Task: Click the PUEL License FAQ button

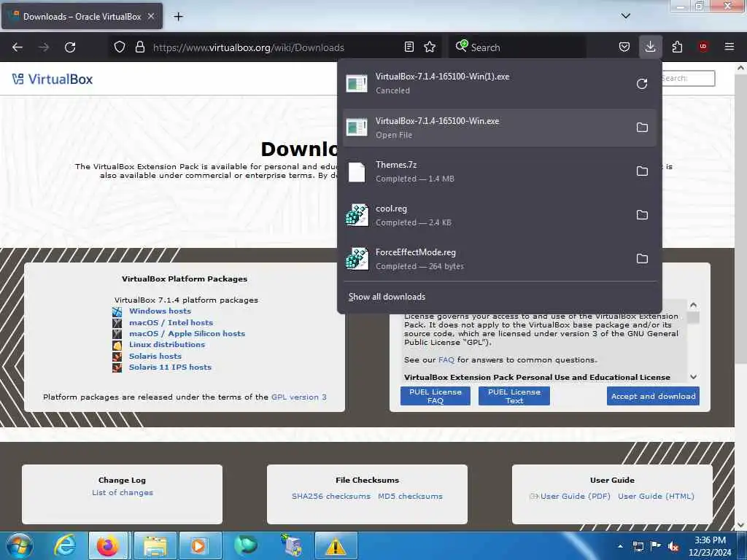Action: tap(436, 396)
